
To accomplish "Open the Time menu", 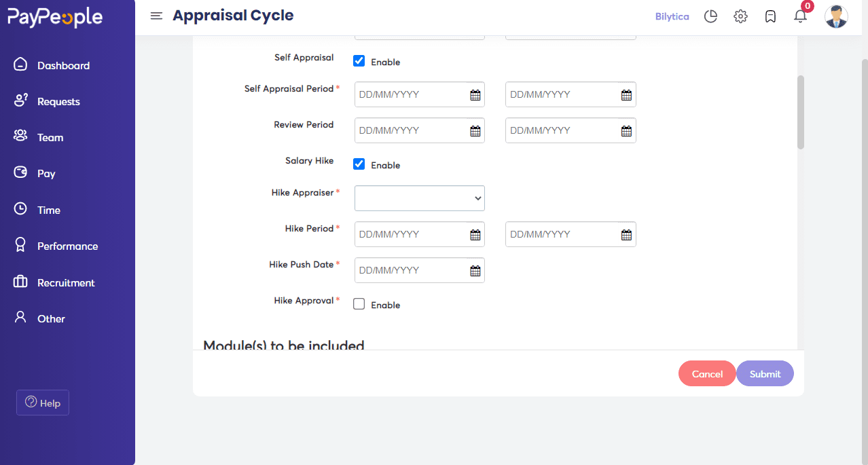I will click(49, 210).
